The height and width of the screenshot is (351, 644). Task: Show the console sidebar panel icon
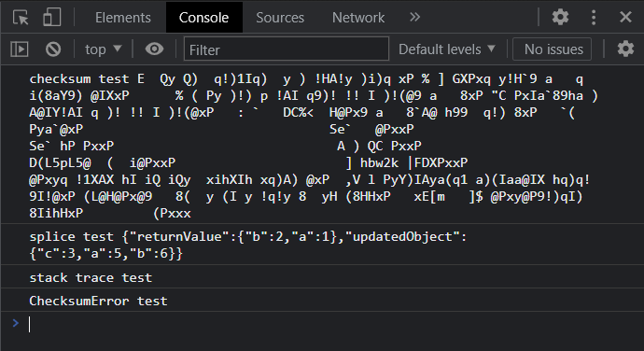pyautogui.click(x=20, y=49)
